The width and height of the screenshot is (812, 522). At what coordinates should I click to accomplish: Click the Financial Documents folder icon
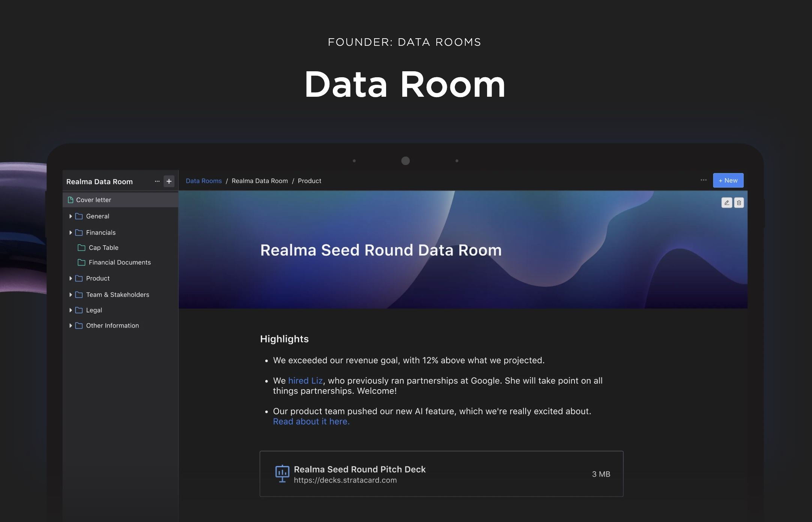pos(81,262)
